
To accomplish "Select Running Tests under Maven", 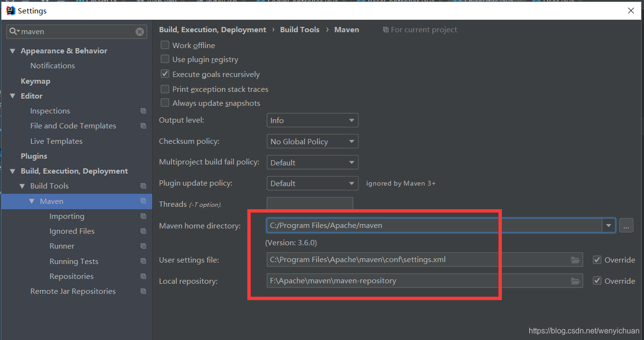I will click(x=74, y=262).
